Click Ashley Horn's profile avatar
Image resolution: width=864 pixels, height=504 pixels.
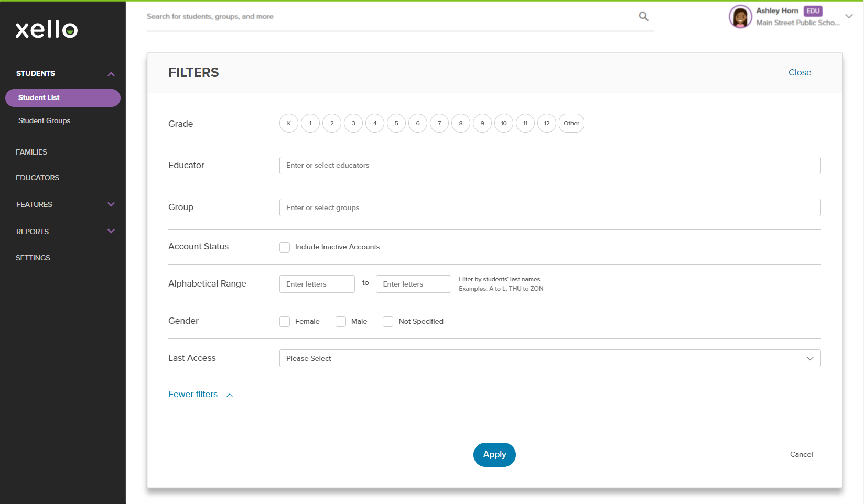pyautogui.click(x=740, y=17)
